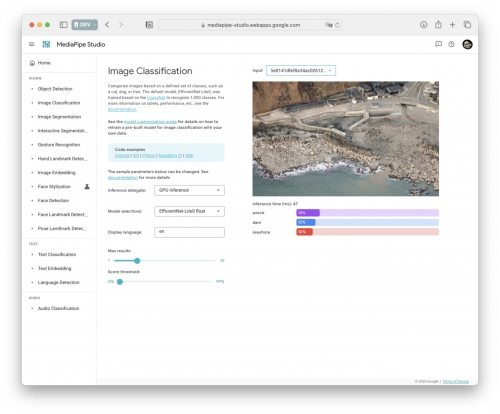500x414 pixels.
Task: Expand the Input source dropdown
Action: coord(301,71)
